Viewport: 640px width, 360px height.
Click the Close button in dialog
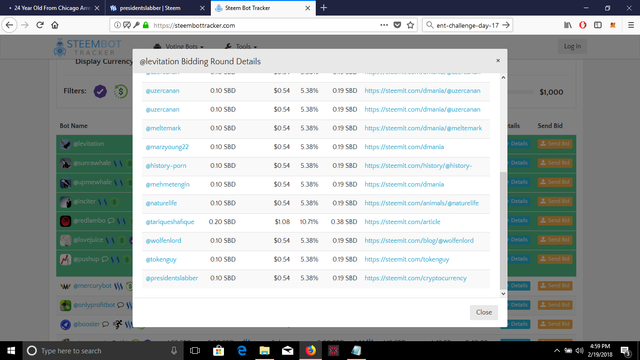(484, 312)
